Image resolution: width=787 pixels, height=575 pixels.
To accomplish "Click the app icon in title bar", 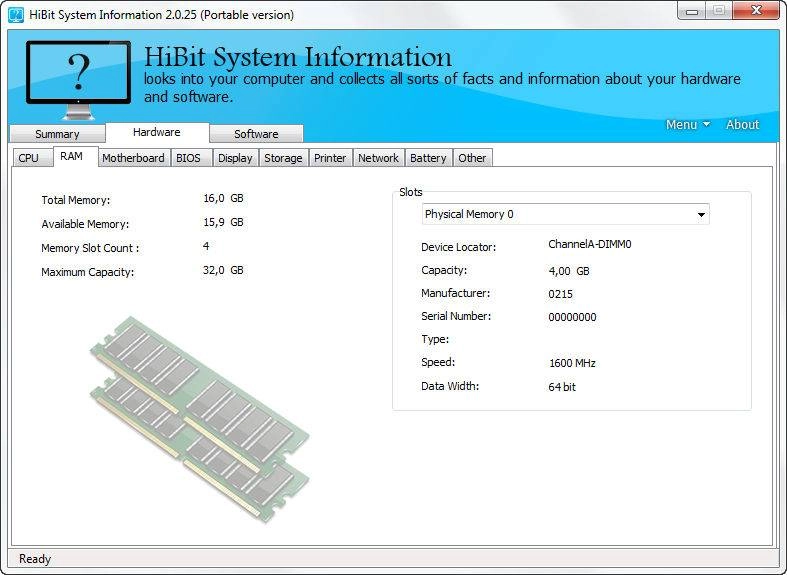I will tap(16, 15).
